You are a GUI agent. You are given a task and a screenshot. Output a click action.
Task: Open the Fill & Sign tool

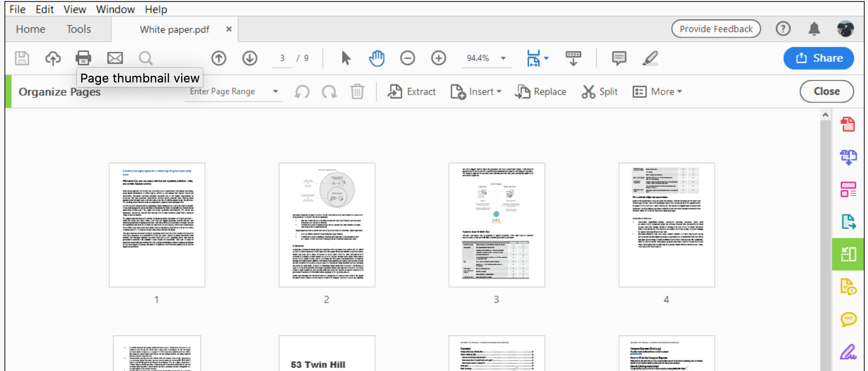(x=849, y=352)
